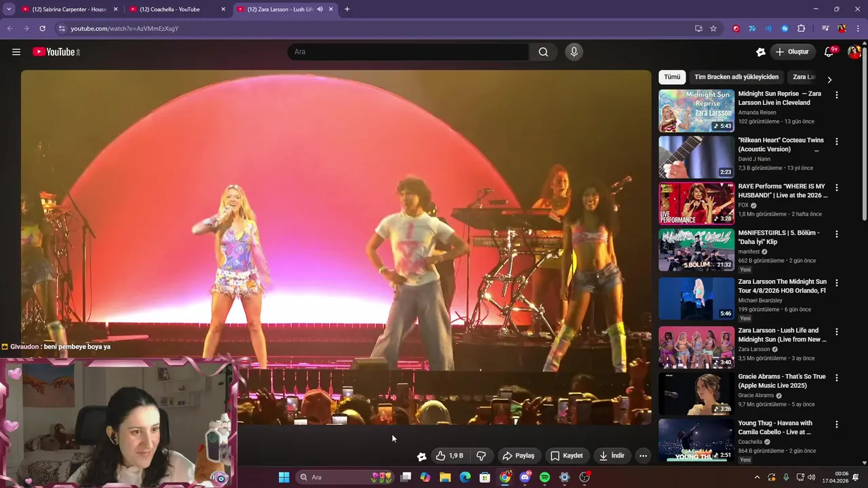Image resolution: width=868 pixels, height=488 pixels.
Task: Reload the page
Action: (x=42, y=28)
